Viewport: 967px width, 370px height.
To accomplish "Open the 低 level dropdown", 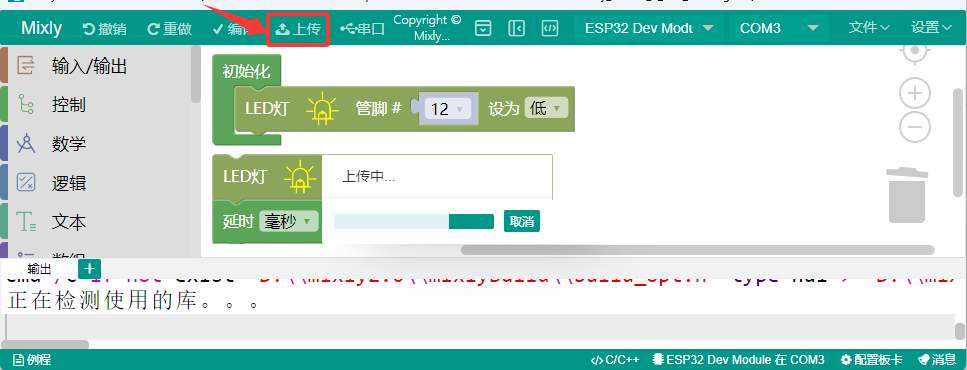I will 545,109.
